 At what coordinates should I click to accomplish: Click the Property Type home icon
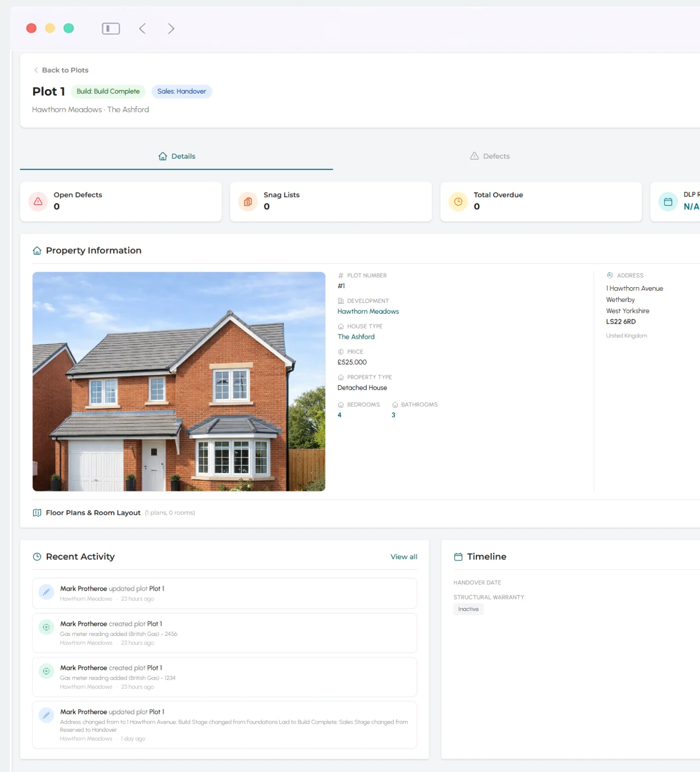[341, 377]
